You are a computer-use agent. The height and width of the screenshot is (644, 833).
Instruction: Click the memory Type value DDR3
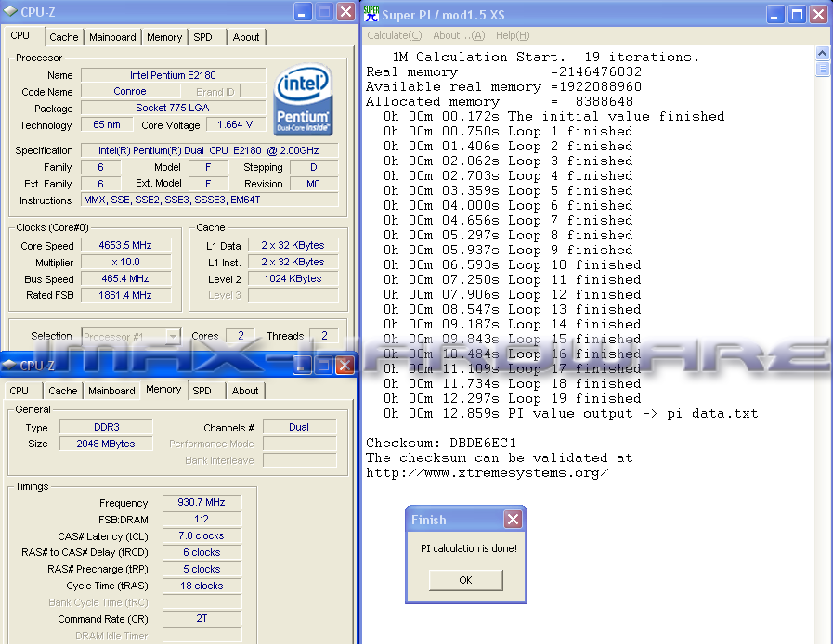(106, 427)
